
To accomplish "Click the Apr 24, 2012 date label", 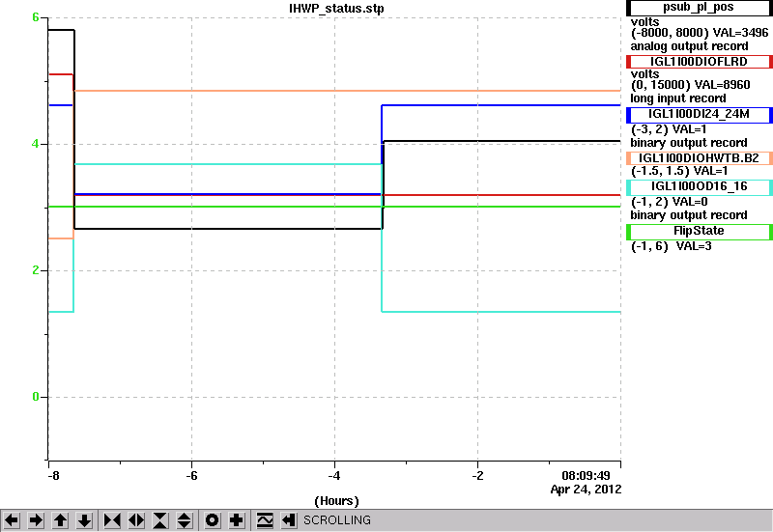I will pyautogui.click(x=586, y=490).
